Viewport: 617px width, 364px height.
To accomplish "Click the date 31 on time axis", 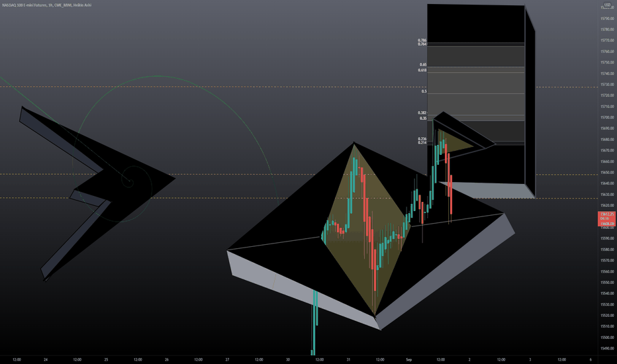I will tap(349, 359).
